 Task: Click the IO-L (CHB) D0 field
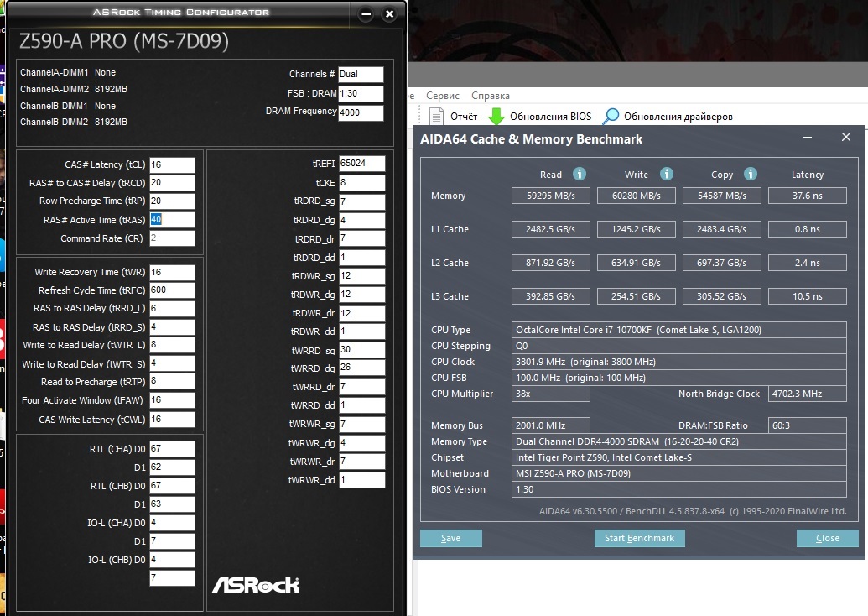click(172, 560)
